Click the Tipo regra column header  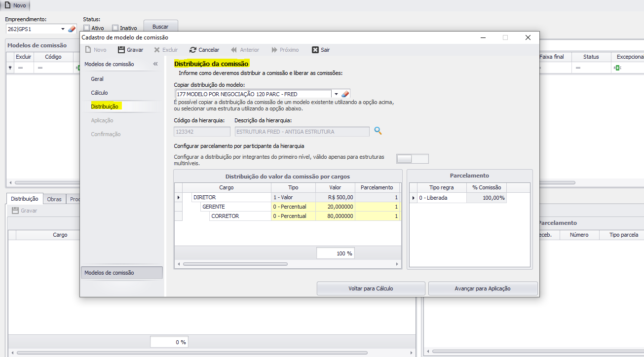[x=442, y=187]
